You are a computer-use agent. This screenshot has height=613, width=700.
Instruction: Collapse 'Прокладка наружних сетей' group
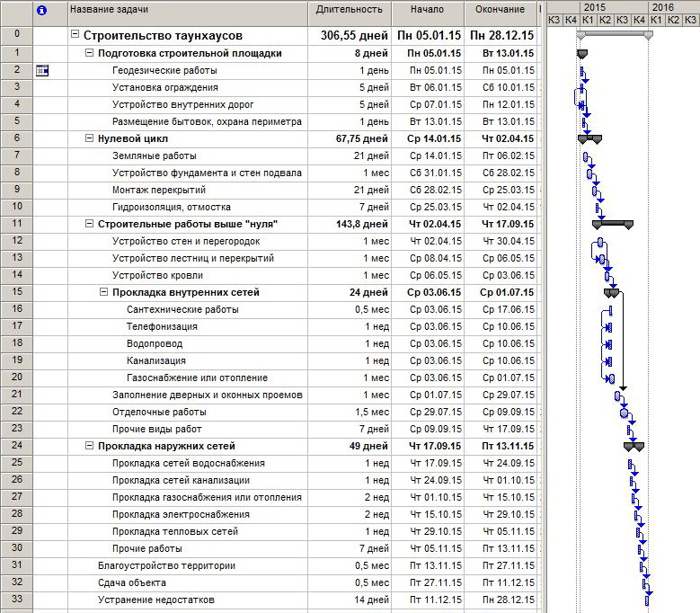pos(89,446)
